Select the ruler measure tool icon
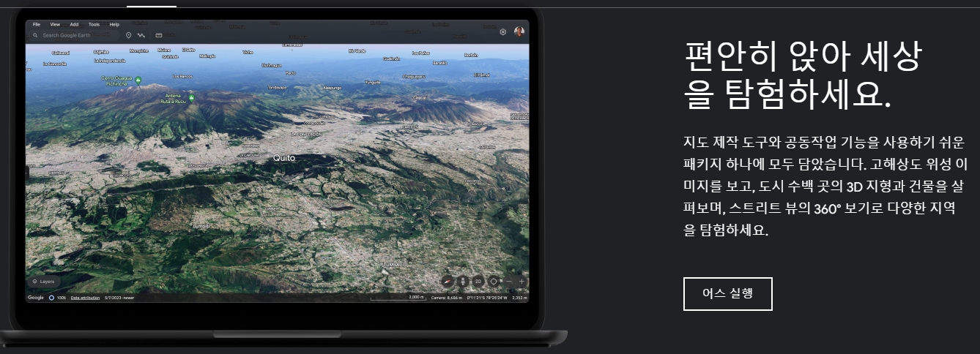This screenshot has width=980, height=354. point(158,35)
